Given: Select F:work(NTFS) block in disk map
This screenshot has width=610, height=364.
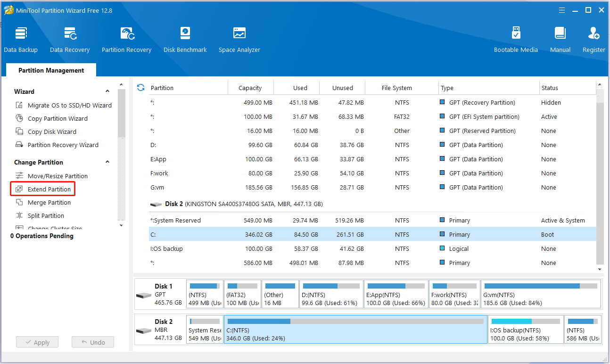Looking at the screenshot, I should [x=454, y=294].
